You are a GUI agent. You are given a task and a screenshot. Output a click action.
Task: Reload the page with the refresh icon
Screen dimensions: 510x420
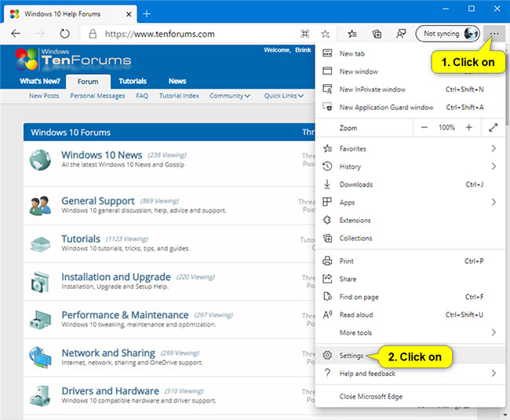[x=64, y=34]
